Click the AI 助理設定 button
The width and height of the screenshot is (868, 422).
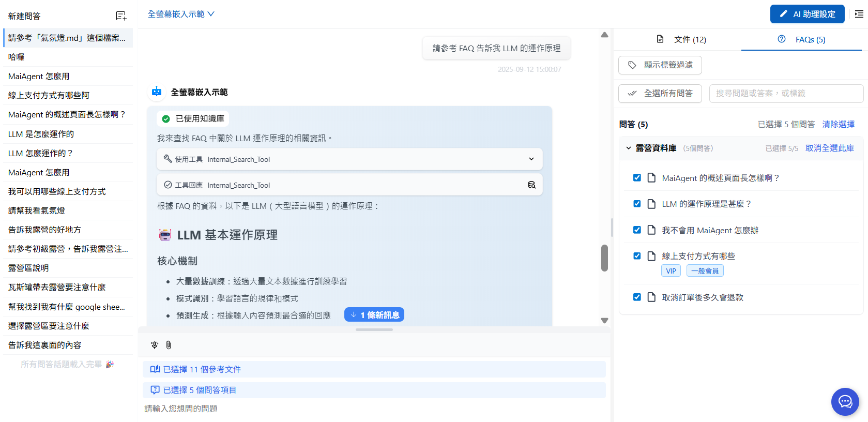807,14
